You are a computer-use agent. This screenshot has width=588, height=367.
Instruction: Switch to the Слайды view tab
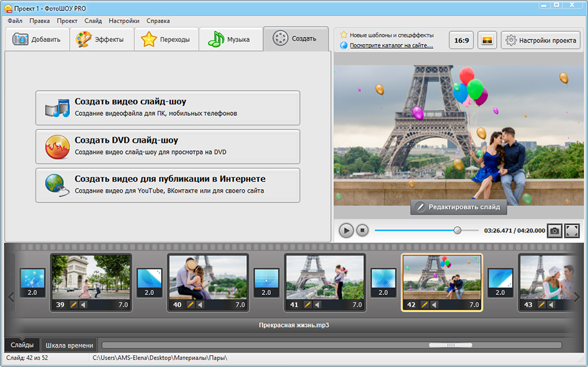(x=22, y=345)
